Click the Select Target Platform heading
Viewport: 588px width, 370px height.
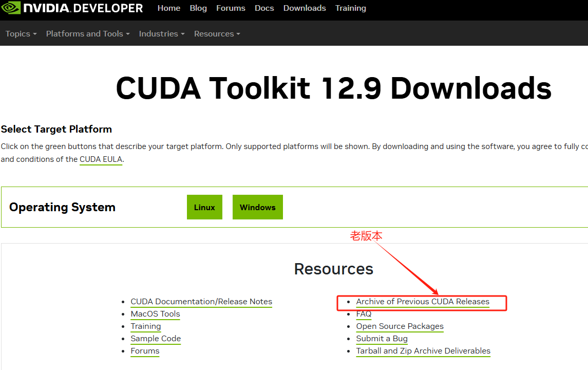coord(56,129)
